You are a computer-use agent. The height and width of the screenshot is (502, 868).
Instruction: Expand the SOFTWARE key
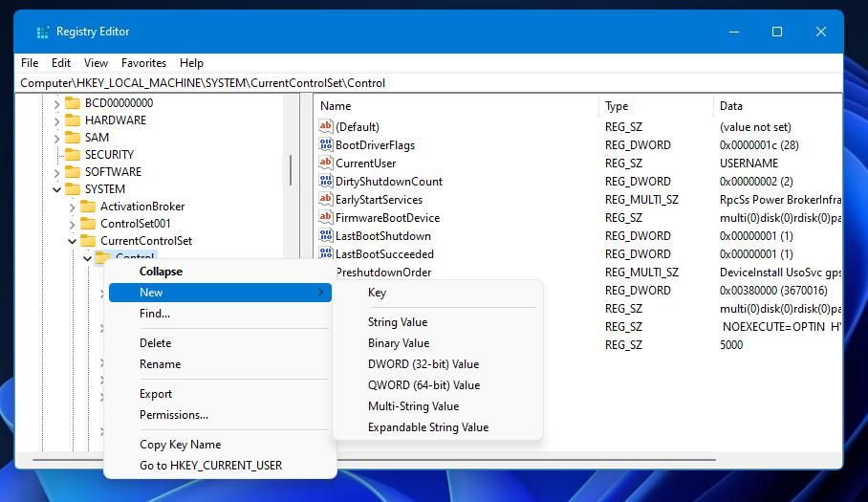pos(56,172)
